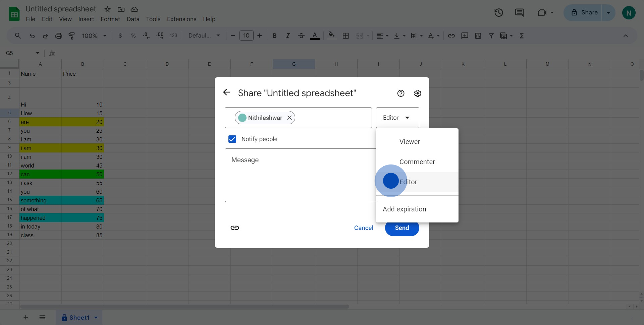Image resolution: width=644 pixels, height=325 pixels.
Task: Choose Add expiration menu entry
Action: coord(404,209)
